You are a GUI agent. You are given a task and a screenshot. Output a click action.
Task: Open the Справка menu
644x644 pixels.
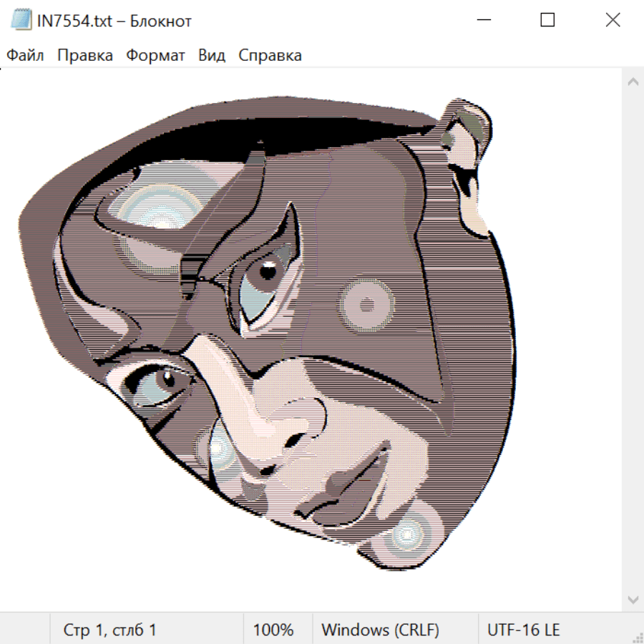pos(270,56)
